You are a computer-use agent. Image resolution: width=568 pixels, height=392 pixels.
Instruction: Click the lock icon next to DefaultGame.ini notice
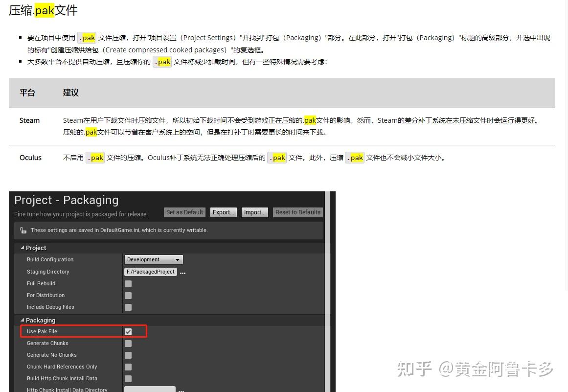(23, 230)
